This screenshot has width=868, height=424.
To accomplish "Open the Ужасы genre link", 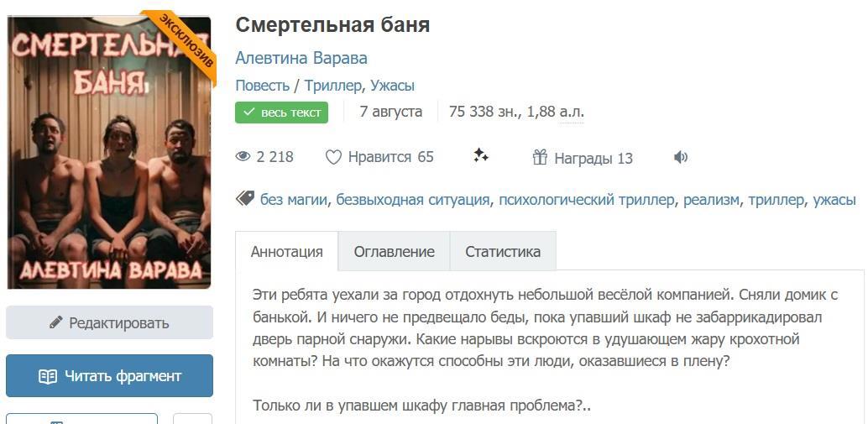I will tap(392, 86).
